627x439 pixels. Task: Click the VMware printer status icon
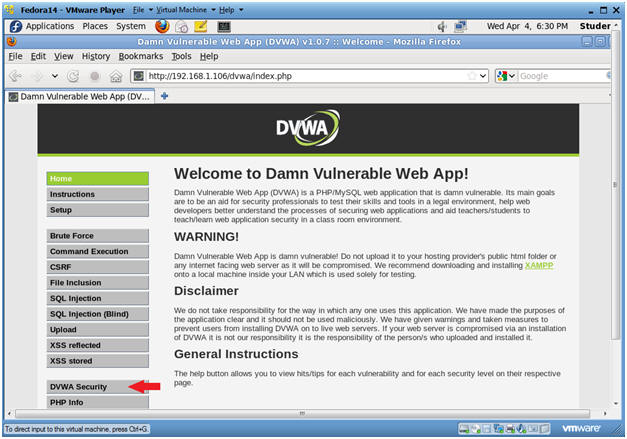click(510, 429)
